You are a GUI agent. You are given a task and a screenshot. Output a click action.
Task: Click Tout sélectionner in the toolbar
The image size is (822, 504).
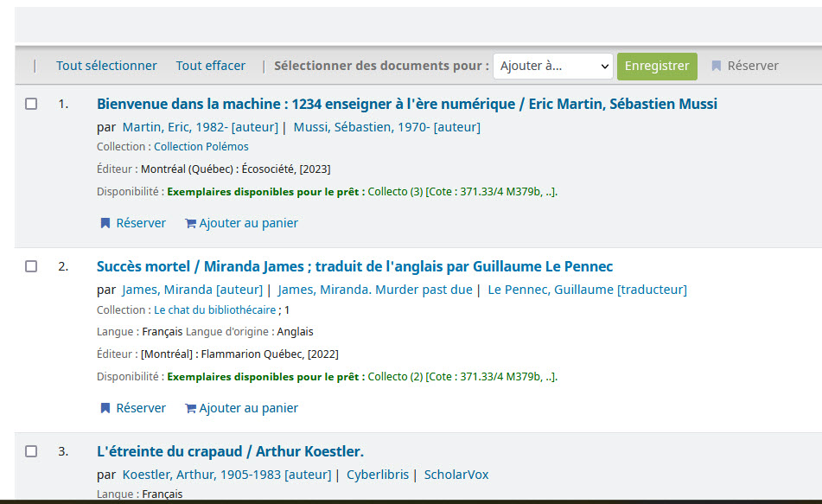click(106, 66)
